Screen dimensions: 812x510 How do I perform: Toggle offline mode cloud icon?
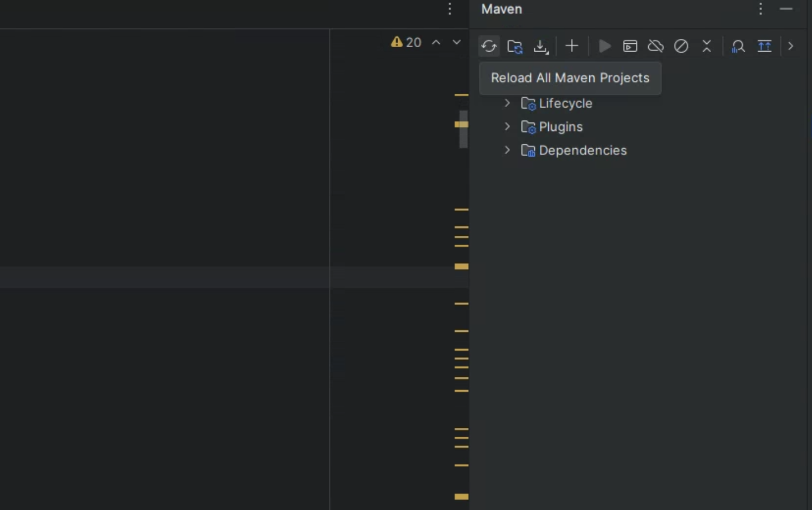[x=655, y=46]
